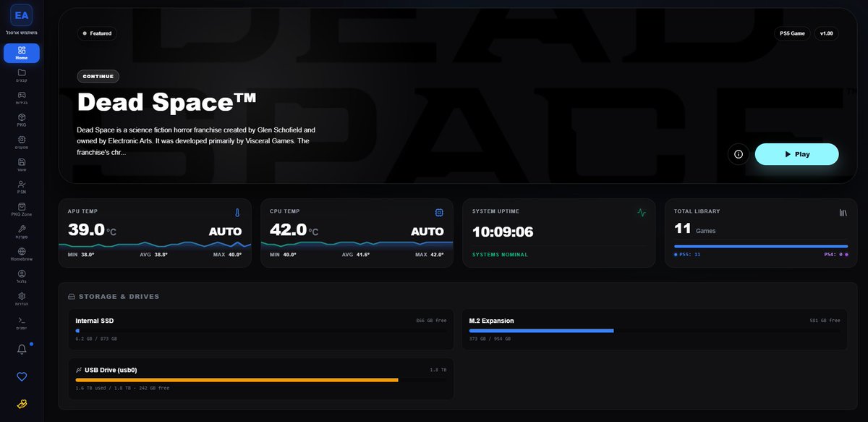Open the PSN user sidebar icon
The height and width of the screenshot is (422, 868).
22,184
